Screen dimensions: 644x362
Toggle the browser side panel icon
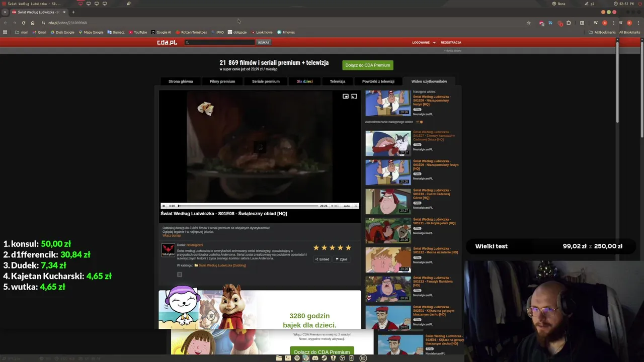pos(582,23)
